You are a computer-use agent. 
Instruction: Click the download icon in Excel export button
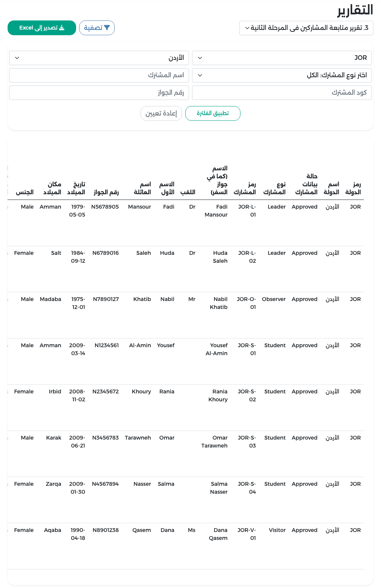pyautogui.click(x=62, y=28)
